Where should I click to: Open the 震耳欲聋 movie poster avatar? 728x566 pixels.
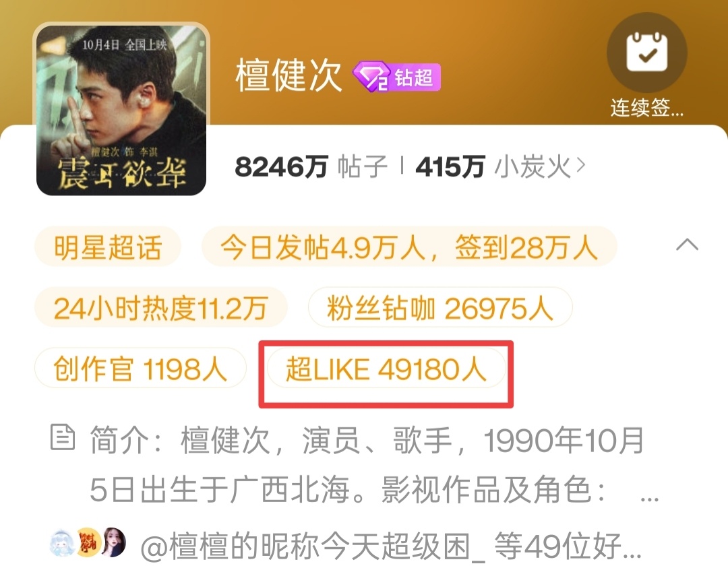point(121,110)
